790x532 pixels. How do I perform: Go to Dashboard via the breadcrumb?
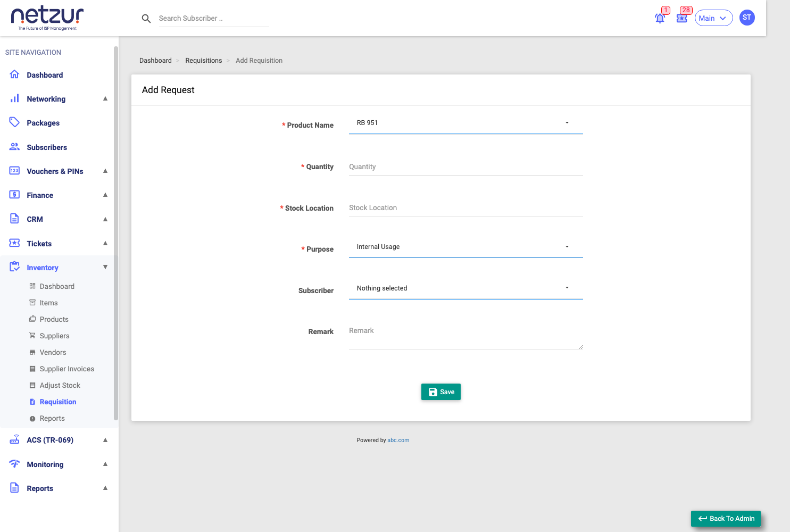[x=155, y=61]
